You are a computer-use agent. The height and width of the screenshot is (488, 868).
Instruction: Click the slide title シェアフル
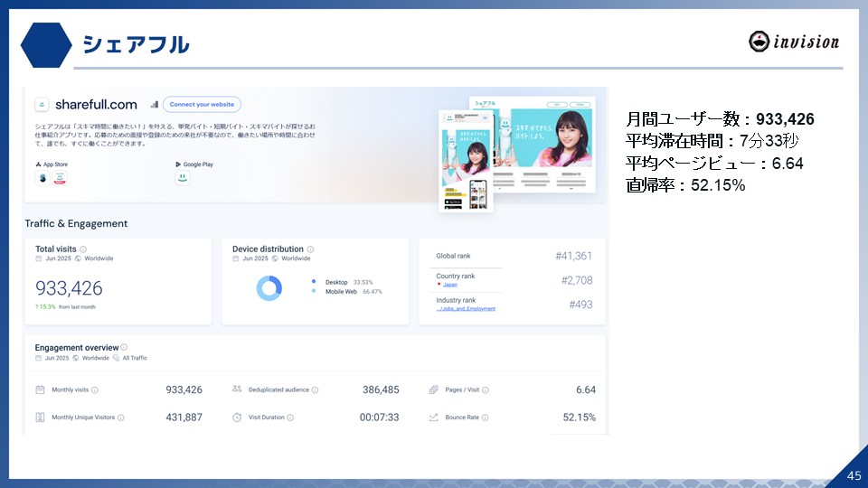coord(137,45)
